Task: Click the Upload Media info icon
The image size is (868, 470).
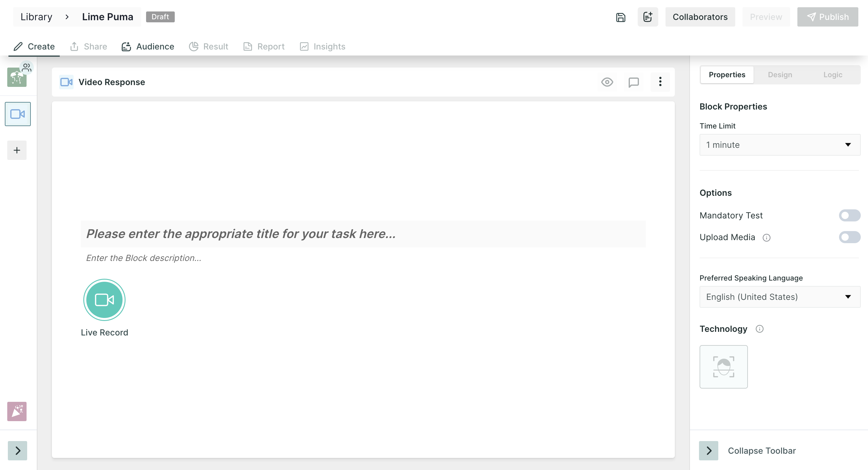Action: (x=767, y=238)
